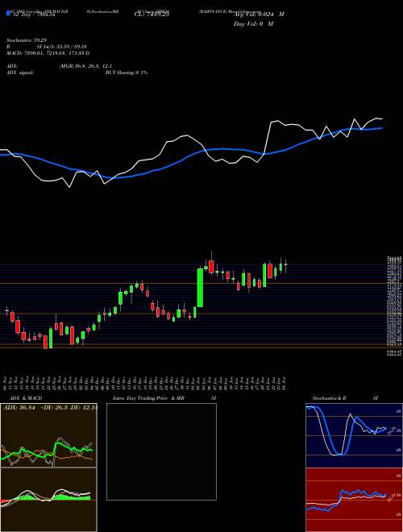Select the '(MGR) 36.8, 26.3, 12.1' ADX values
The image size is (403, 532).
85,66
